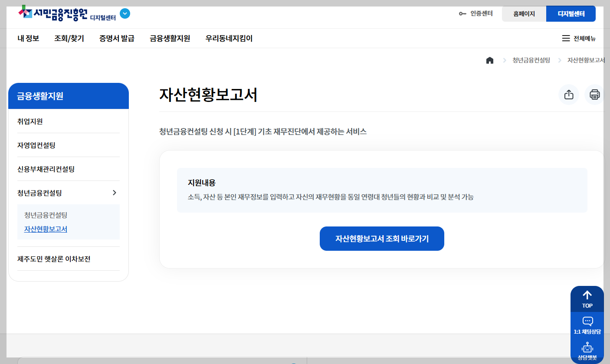The height and width of the screenshot is (364, 610).
Task: Open the 내 정보 menu
Action: click(28, 38)
